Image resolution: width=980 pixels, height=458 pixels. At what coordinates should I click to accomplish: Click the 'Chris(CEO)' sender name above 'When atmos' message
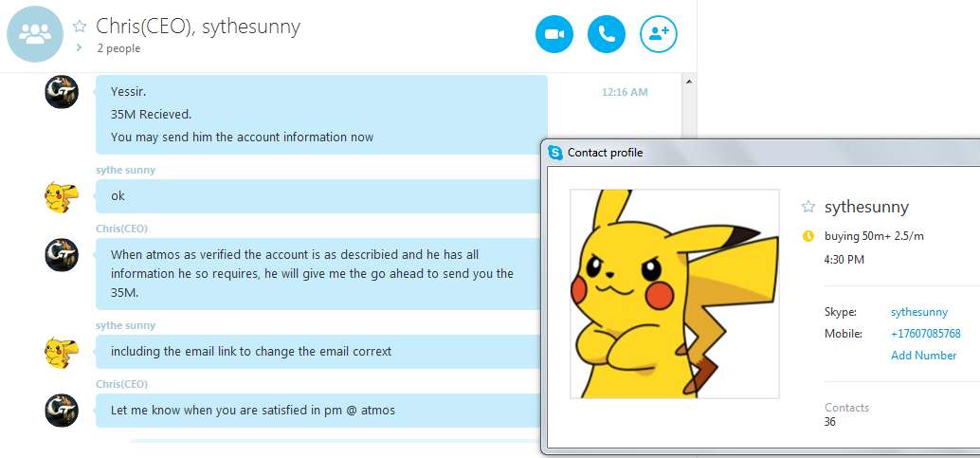(x=122, y=229)
